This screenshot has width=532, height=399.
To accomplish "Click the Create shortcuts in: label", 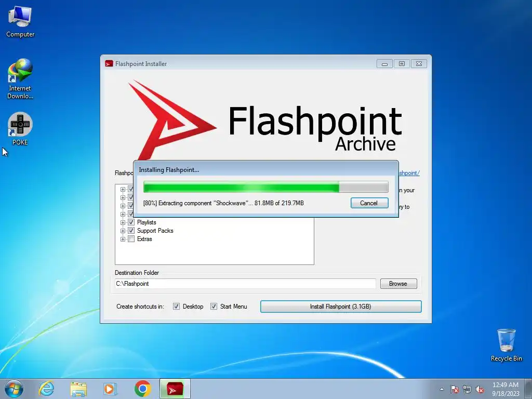I will 140,307.
